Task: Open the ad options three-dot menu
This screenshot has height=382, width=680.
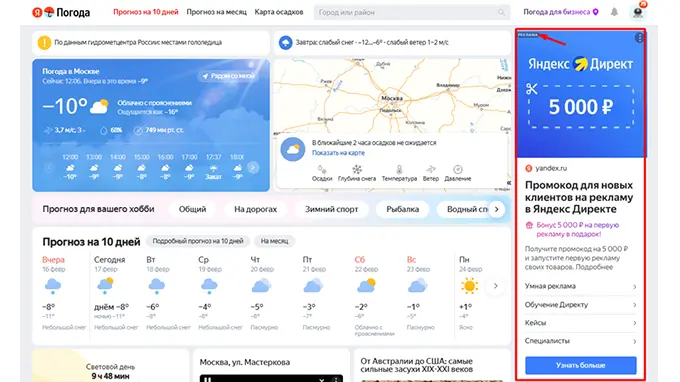Action: point(639,38)
